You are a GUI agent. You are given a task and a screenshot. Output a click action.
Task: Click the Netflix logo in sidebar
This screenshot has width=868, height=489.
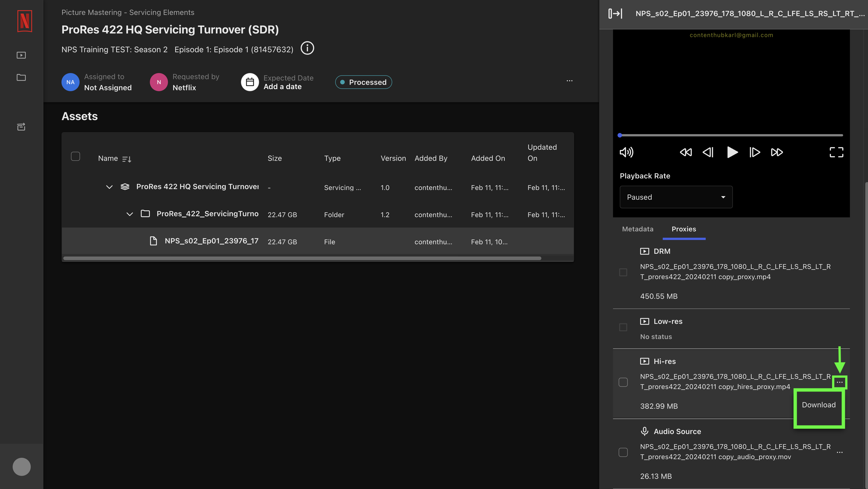(25, 21)
